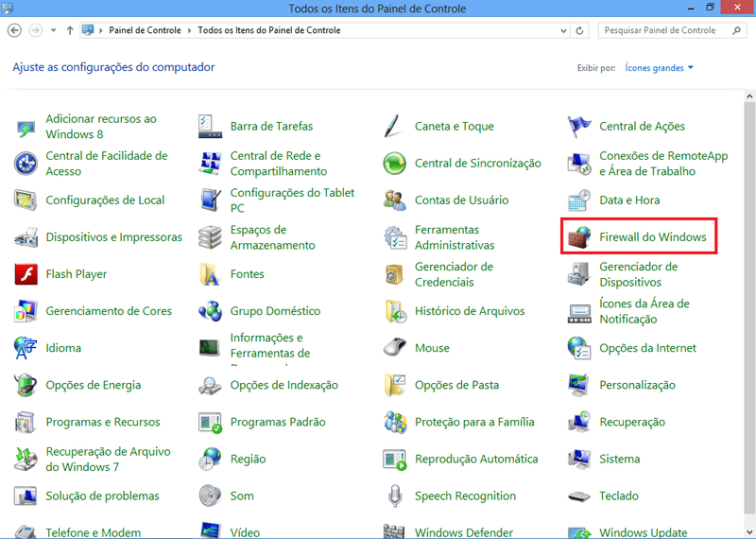The height and width of the screenshot is (539, 756).
Task: Click the vertical scrollbar down arrow
Action: (749, 531)
